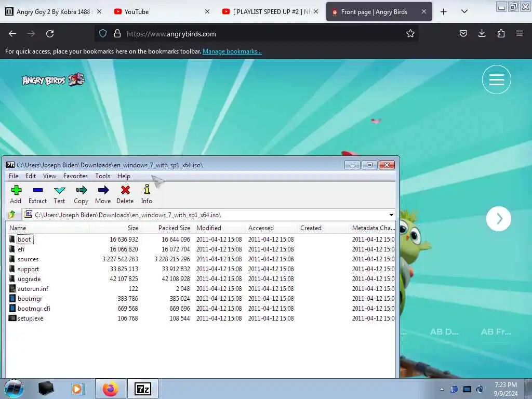532x399 pixels.
Task: Click the tracking protection shield icon
Action: [103, 34]
